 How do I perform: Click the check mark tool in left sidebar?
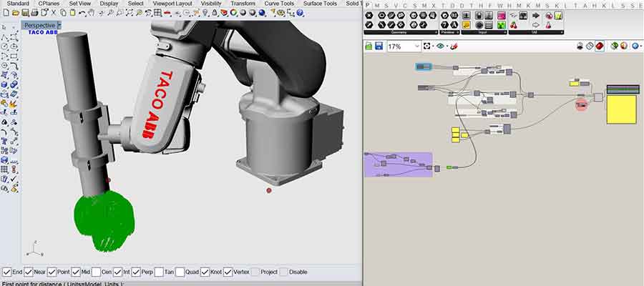click(x=14, y=179)
